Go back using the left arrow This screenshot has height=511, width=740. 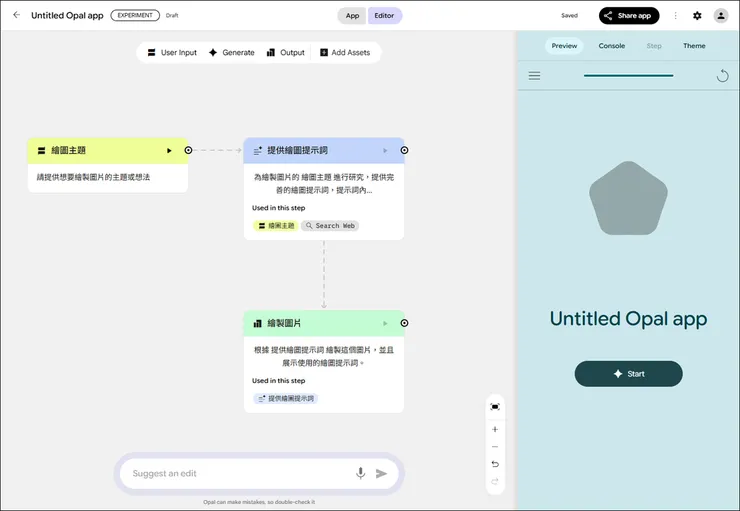click(x=17, y=15)
